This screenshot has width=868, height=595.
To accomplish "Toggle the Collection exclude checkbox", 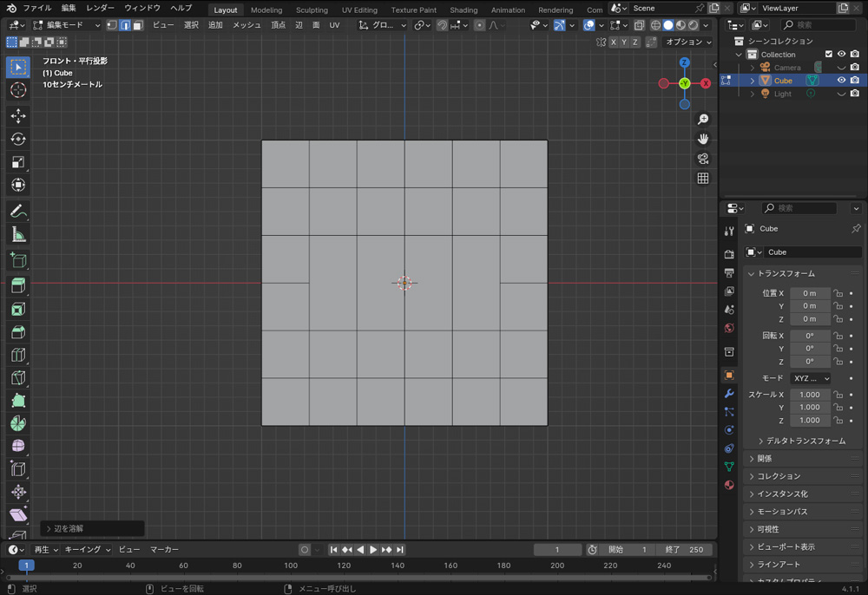I will click(828, 55).
